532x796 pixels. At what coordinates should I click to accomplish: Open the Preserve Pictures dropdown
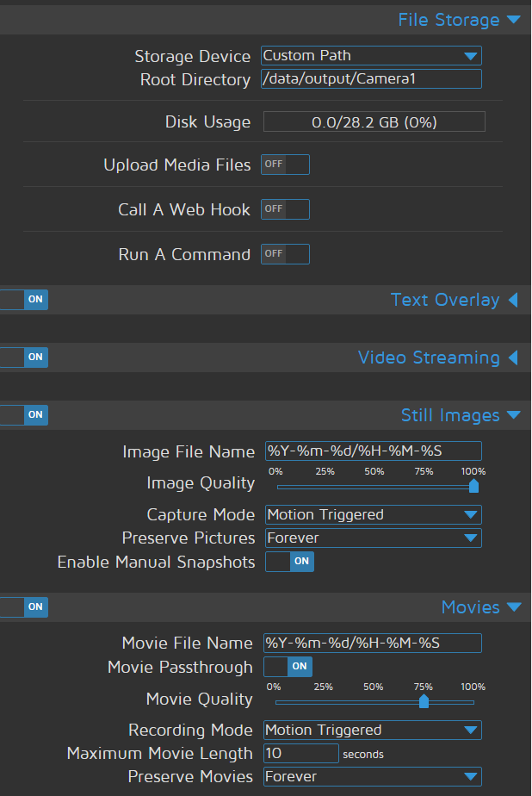click(x=372, y=538)
